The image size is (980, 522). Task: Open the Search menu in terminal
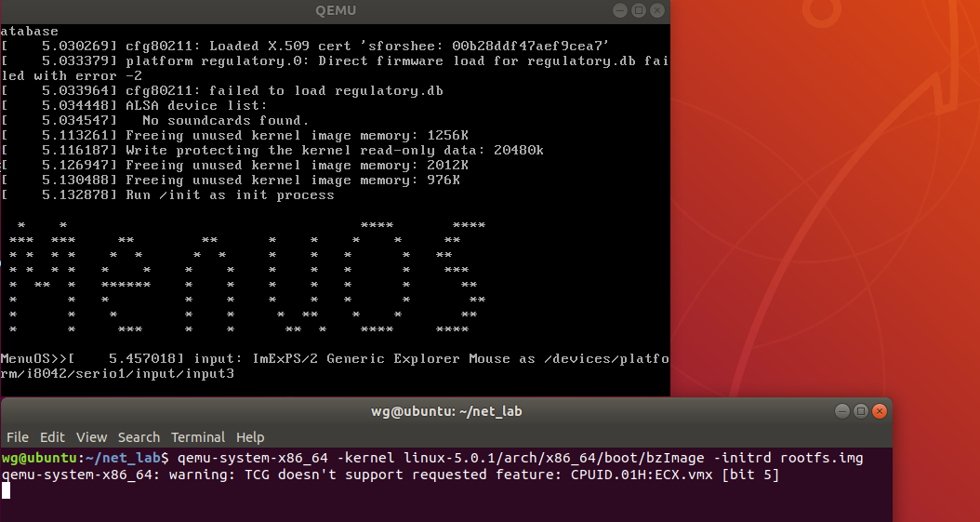coord(139,437)
